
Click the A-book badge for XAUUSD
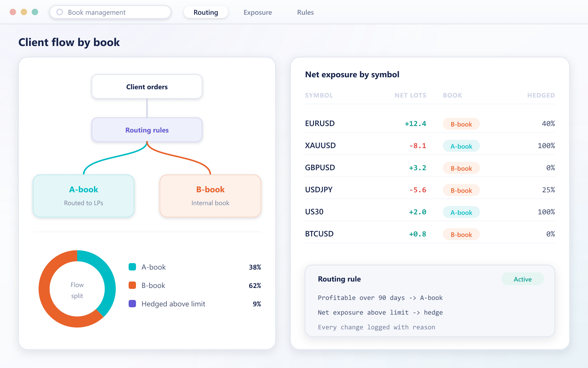[461, 146]
